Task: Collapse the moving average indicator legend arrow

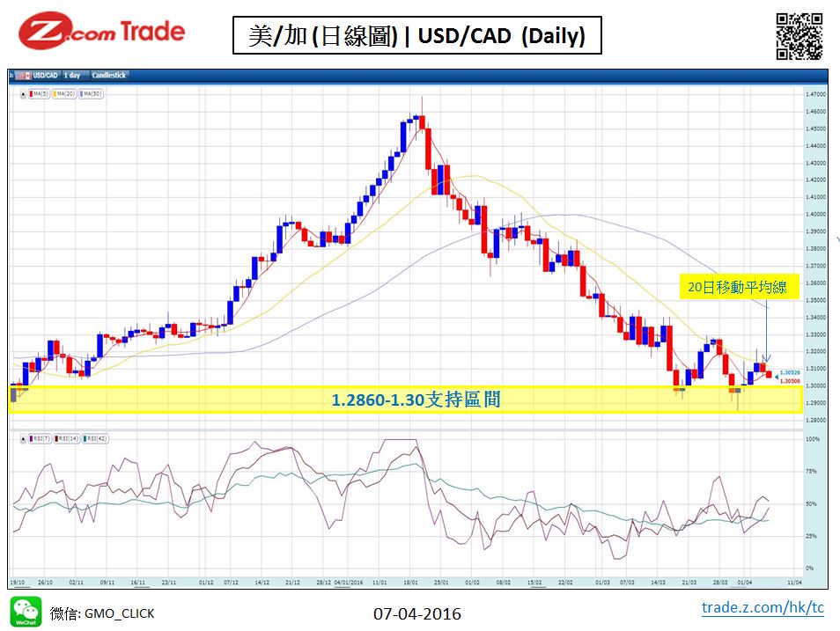Action: (x=23, y=94)
